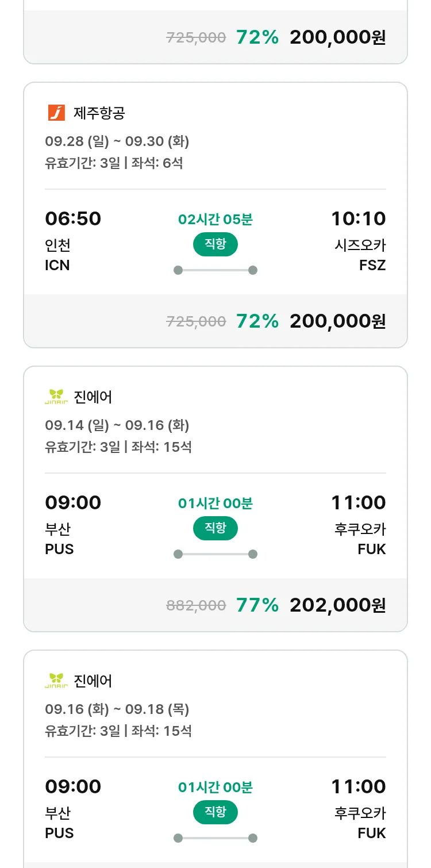Viewport: 431px width, 868px height.
Task: Click route line graphic on Incheon–Shizuoka flight
Action: pos(215,270)
